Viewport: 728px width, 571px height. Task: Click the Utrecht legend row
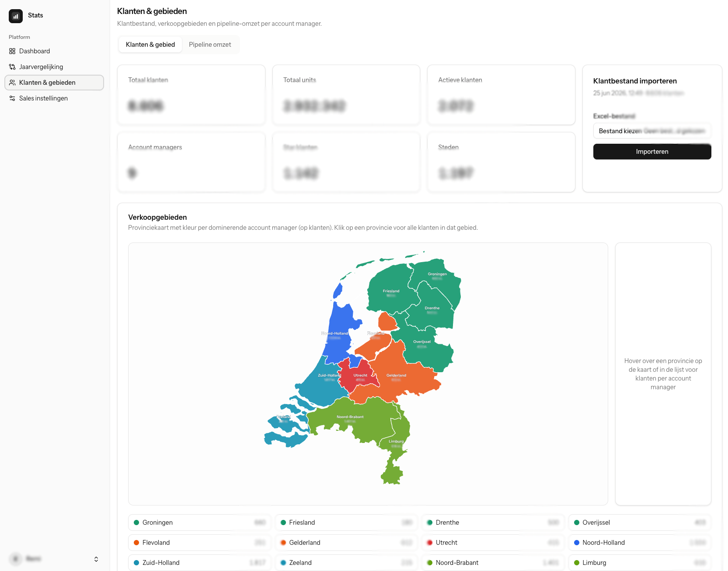pyautogui.click(x=493, y=543)
